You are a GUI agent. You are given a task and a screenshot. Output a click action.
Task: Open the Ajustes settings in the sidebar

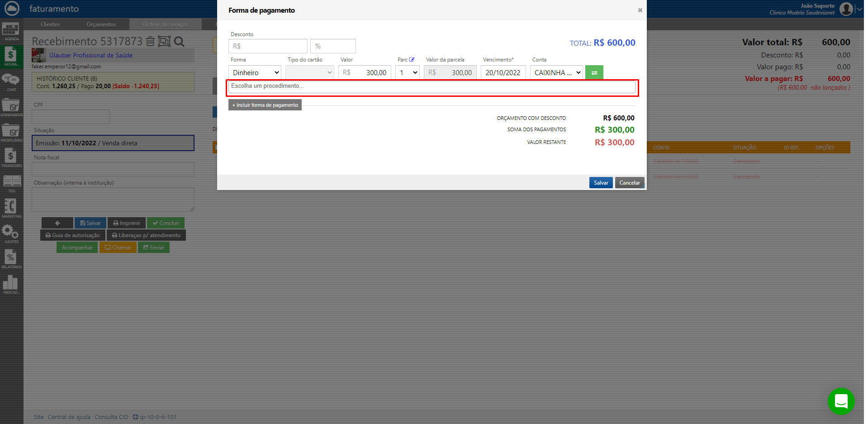pos(11,234)
